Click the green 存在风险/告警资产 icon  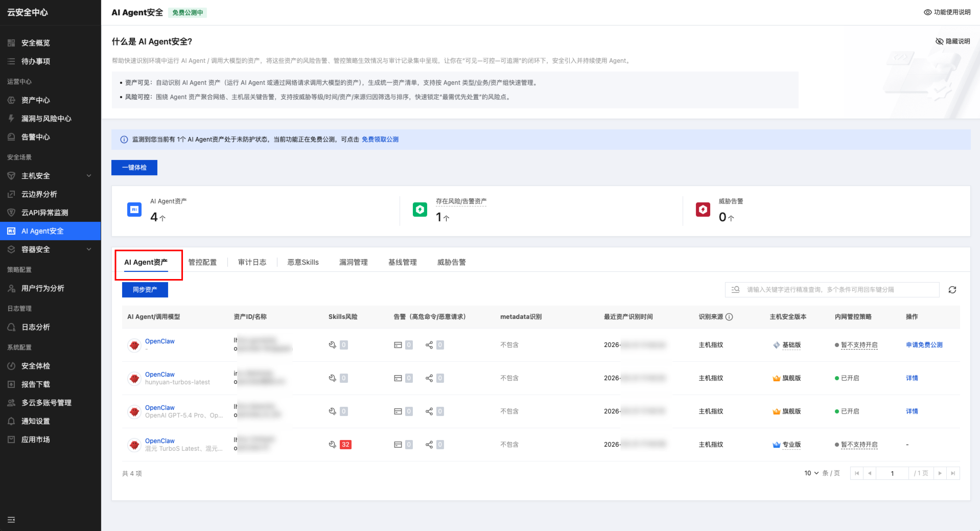(419, 210)
